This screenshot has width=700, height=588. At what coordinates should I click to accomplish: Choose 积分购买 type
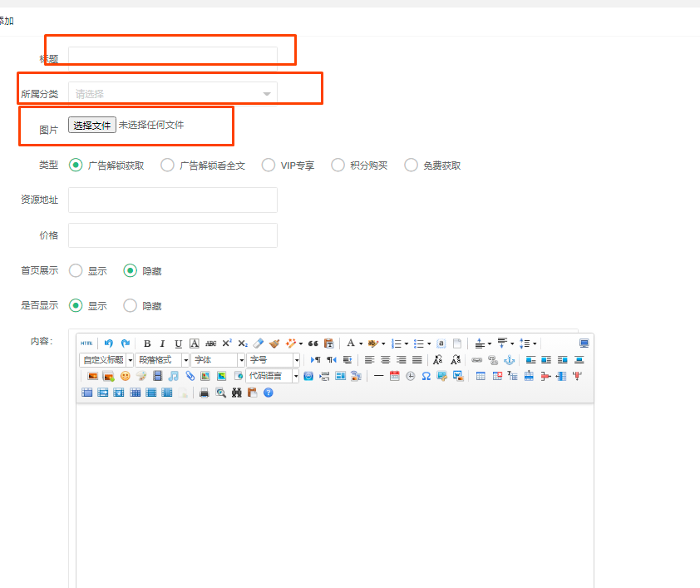click(x=338, y=166)
